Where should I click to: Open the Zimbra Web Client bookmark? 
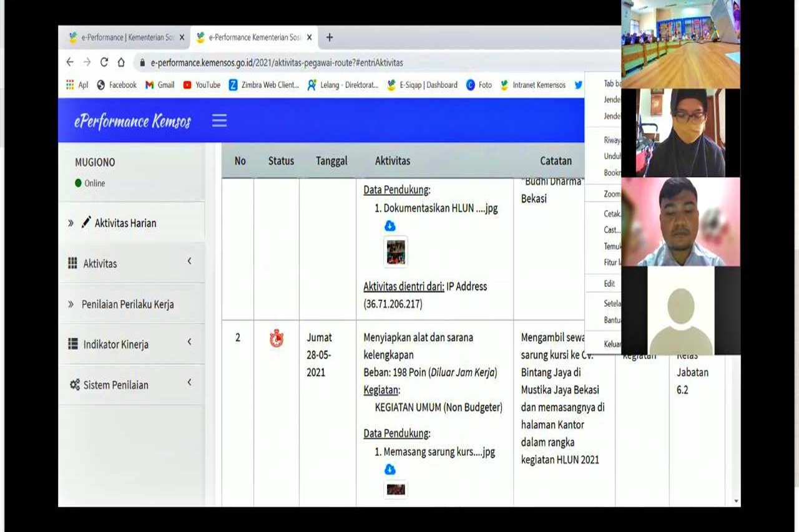[264, 85]
